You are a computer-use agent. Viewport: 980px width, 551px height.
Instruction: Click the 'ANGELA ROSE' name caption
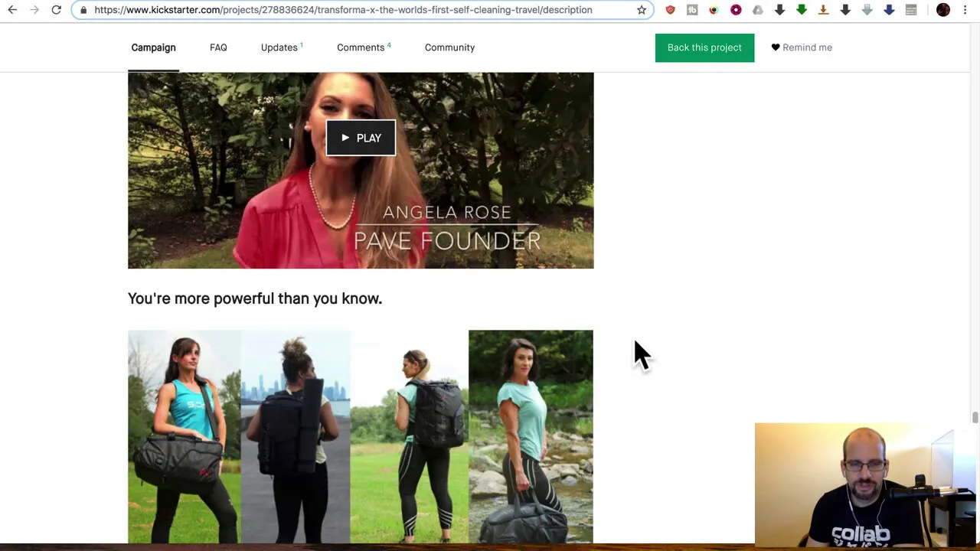[447, 213]
